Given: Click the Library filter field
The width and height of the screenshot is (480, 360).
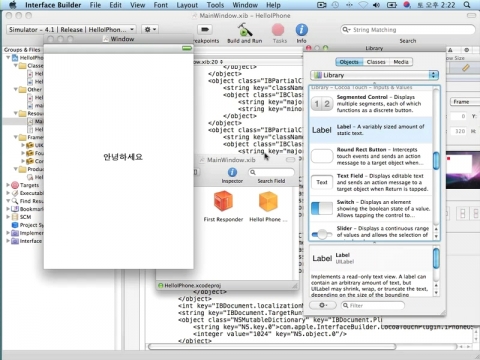Looking at the screenshot, I should click(373, 305).
